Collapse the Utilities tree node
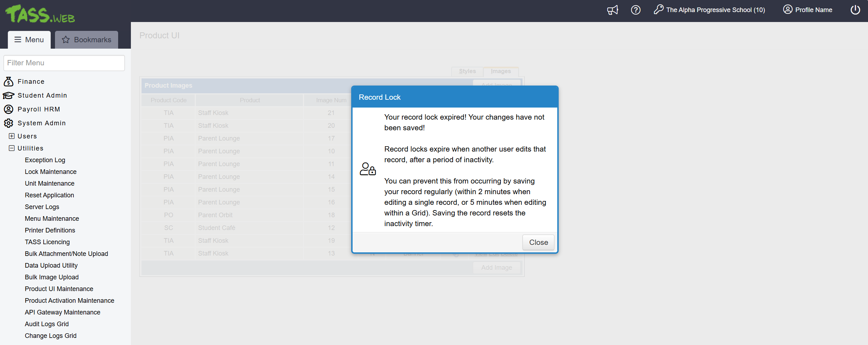The image size is (868, 345). tap(12, 148)
